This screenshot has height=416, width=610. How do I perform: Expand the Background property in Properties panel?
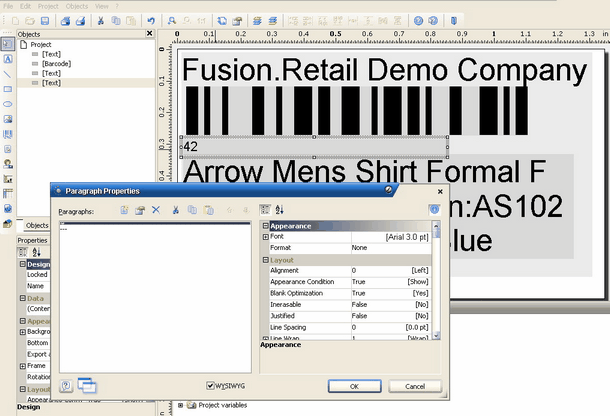(x=23, y=332)
